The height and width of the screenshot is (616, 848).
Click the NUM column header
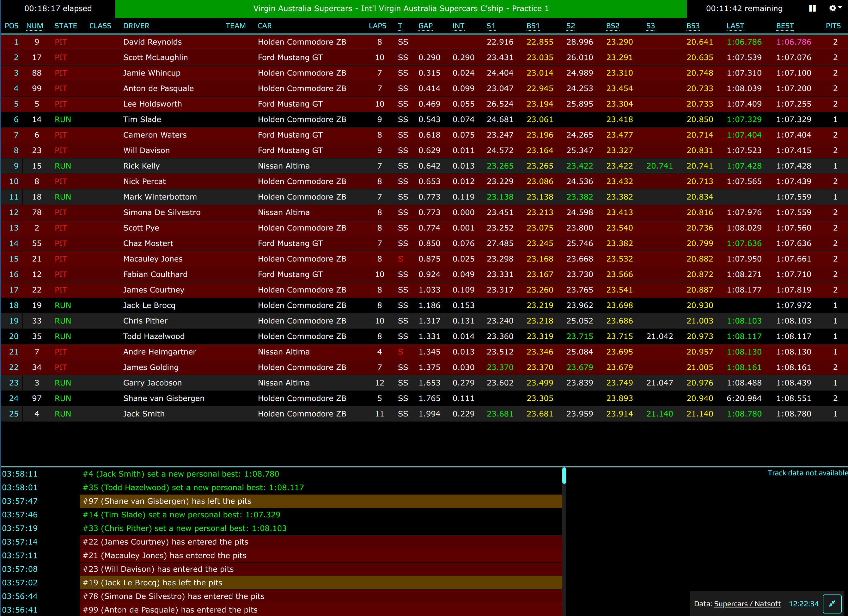34,26
